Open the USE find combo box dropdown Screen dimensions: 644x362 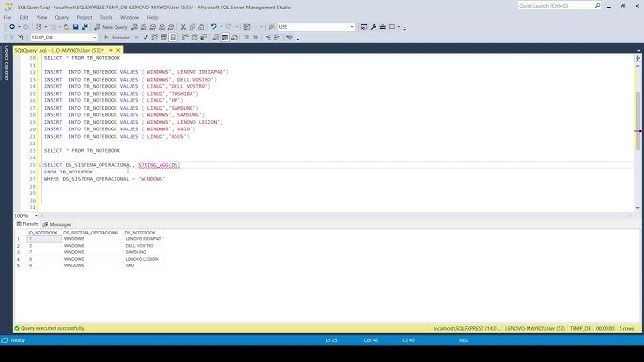click(x=352, y=27)
